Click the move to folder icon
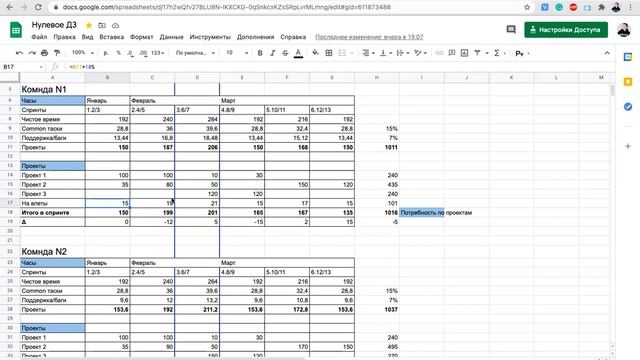This screenshot has width=640, height=360. 102,25
